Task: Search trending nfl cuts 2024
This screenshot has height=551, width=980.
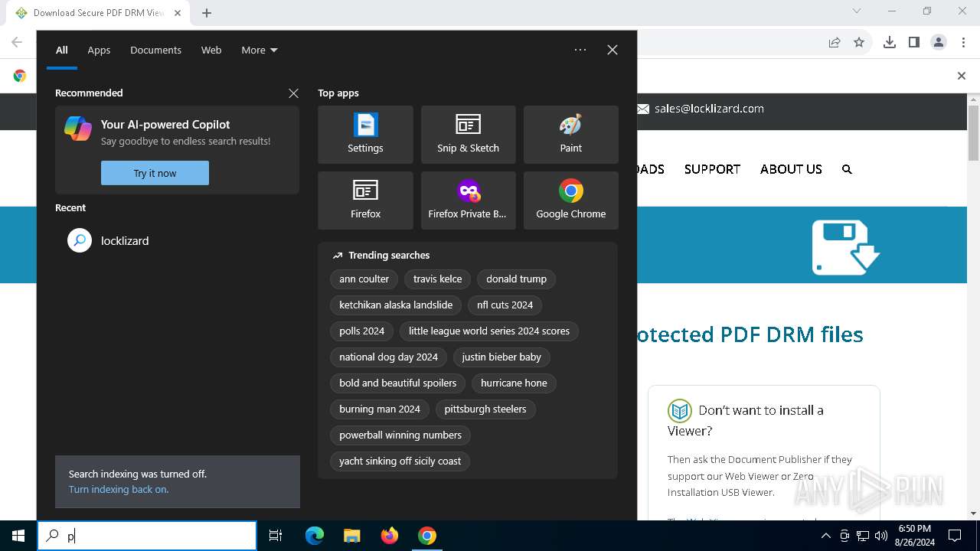Action: pyautogui.click(x=505, y=305)
